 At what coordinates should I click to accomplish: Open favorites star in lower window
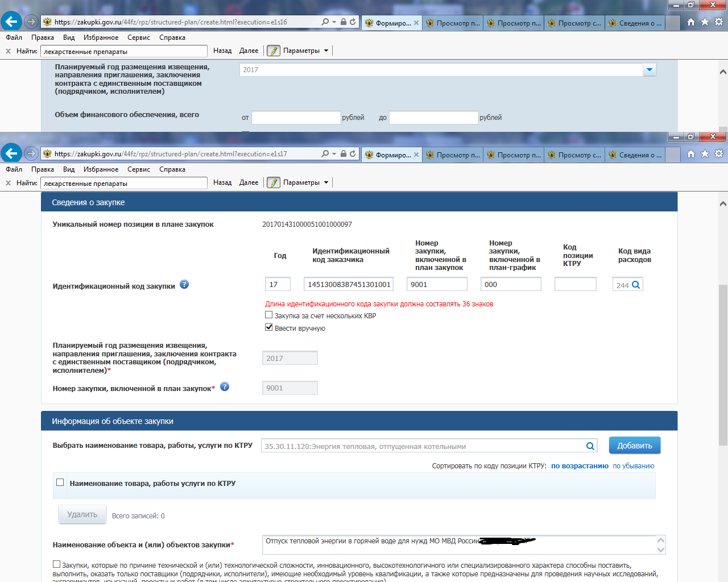pyautogui.click(x=705, y=153)
